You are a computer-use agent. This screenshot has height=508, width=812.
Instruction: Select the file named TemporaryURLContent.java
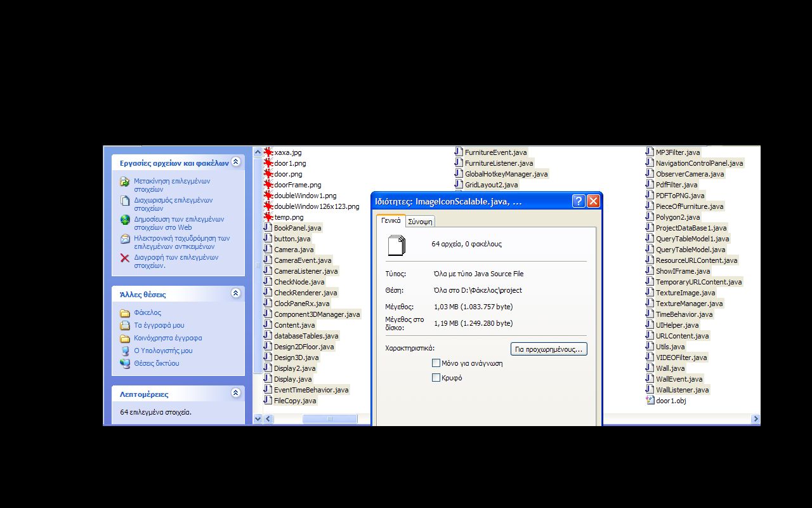coord(698,282)
